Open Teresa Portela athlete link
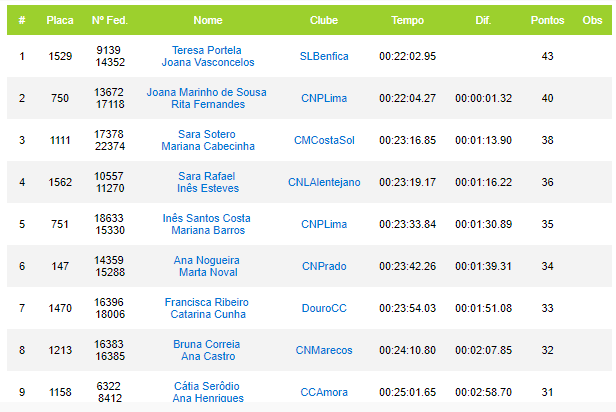This screenshot has width=616, height=412. (x=207, y=50)
